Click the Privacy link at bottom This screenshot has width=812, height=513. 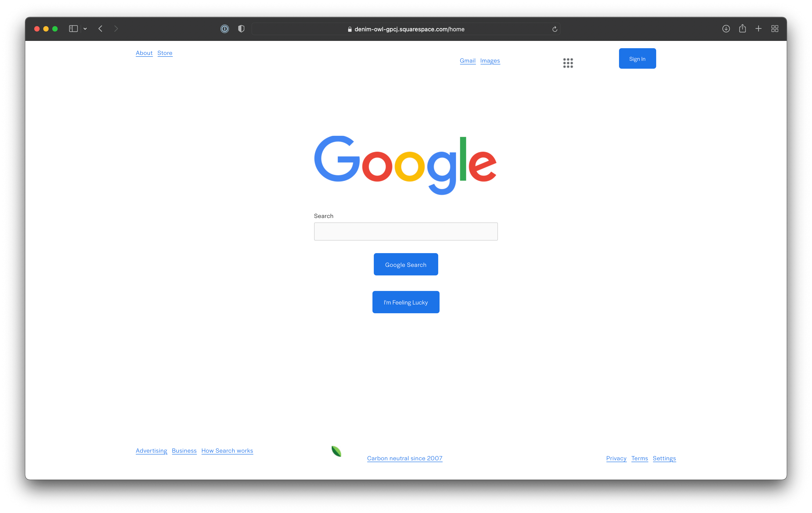616,458
